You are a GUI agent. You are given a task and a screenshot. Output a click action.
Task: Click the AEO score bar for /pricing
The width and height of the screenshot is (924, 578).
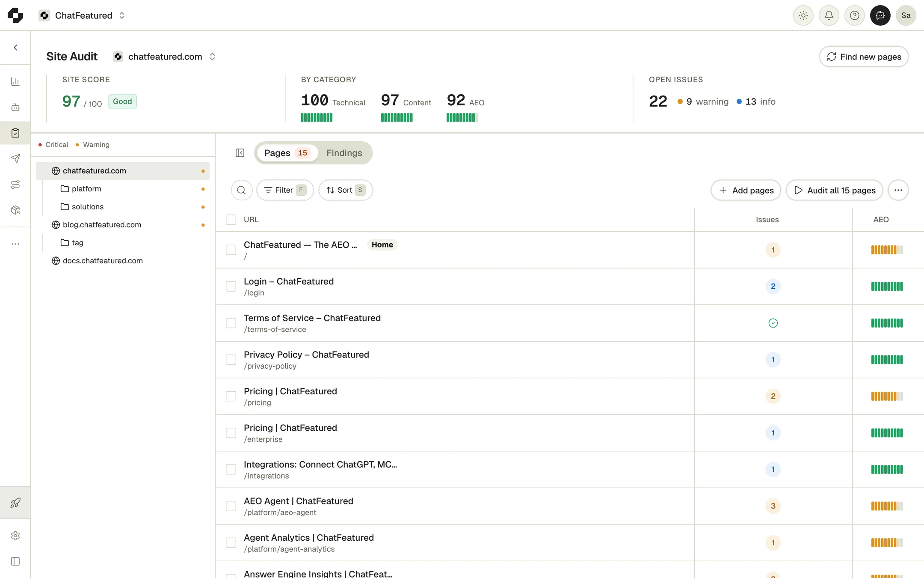coord(887,396)
